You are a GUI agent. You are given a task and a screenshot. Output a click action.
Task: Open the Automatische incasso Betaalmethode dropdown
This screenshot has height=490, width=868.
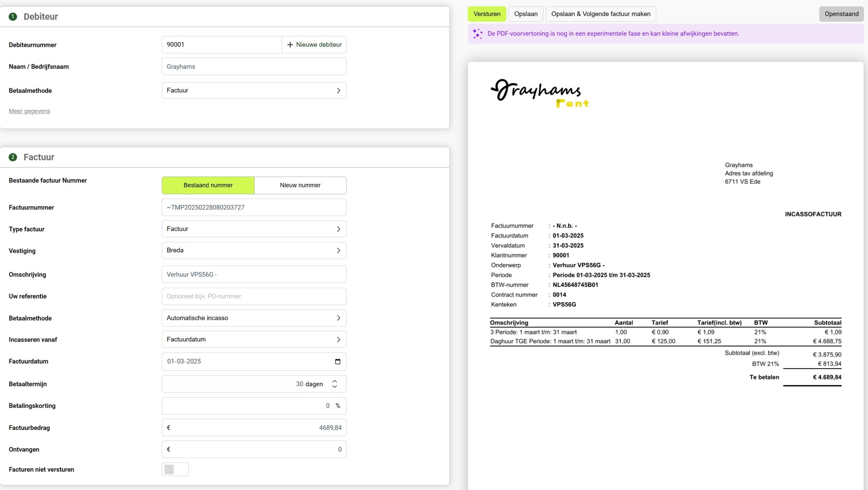pyautogui.click(x=254, y=318)
